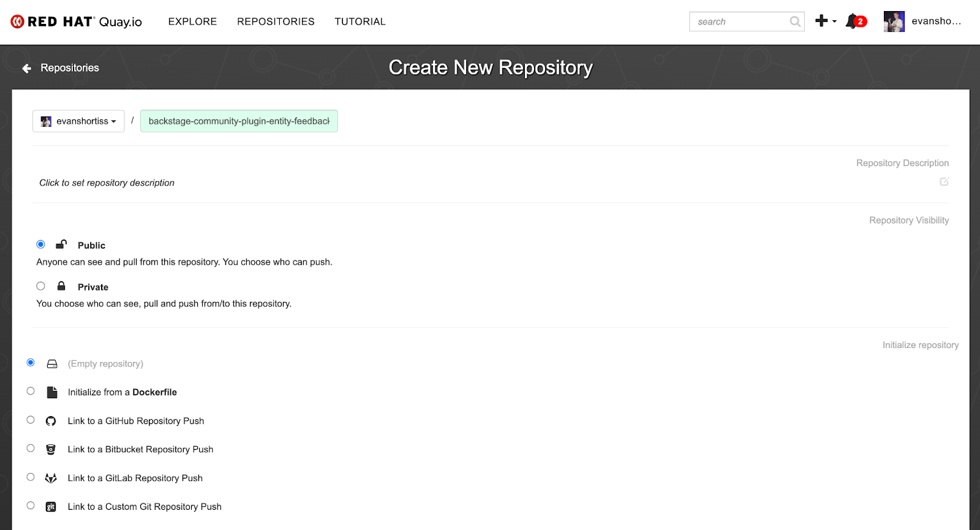
Task: Click the Private label
Action: 93,287
